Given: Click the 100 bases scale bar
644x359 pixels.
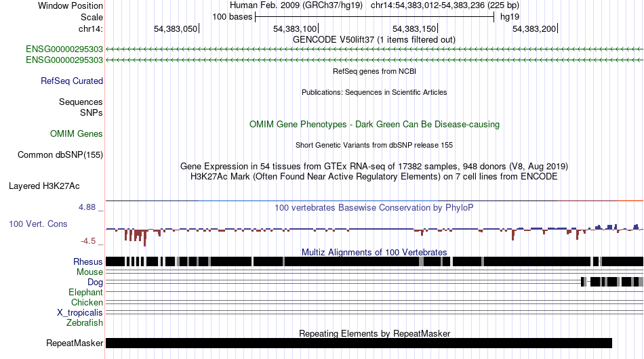Looking at the screenshot, I should (374, 17).
